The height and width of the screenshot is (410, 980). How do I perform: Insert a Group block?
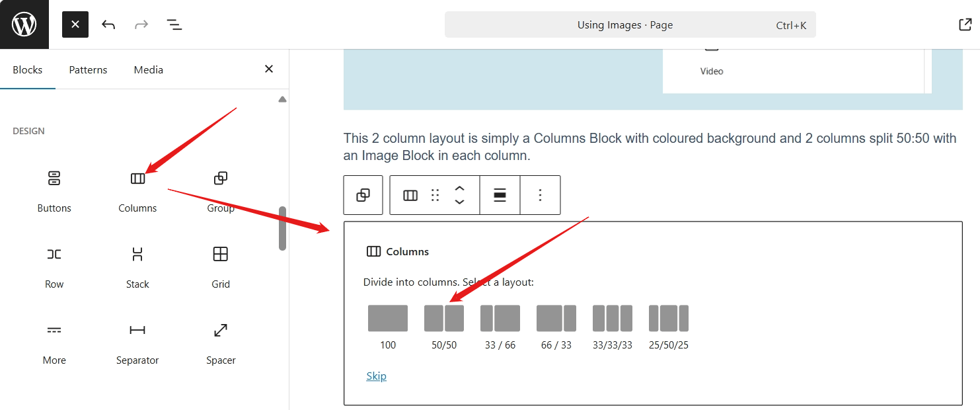[x=221, y=192]
